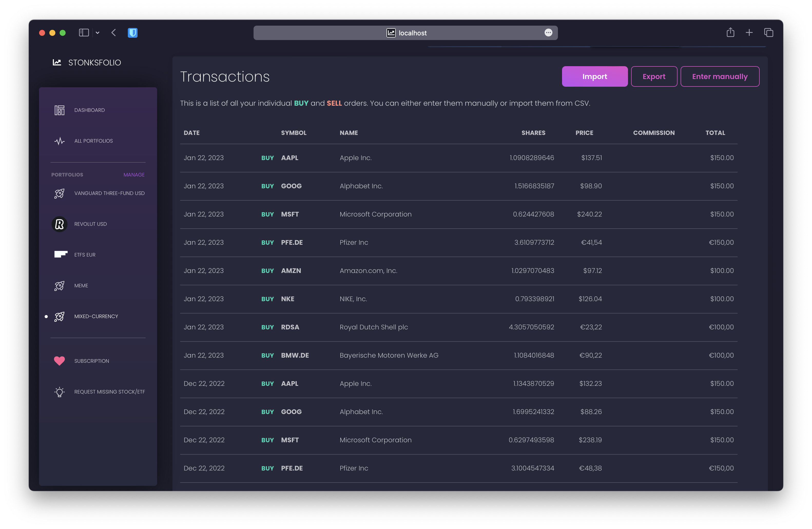The height and width of the screenshot is (529, 812).
Task: Click the Enter manually button
Action: [x=720, y=76]
